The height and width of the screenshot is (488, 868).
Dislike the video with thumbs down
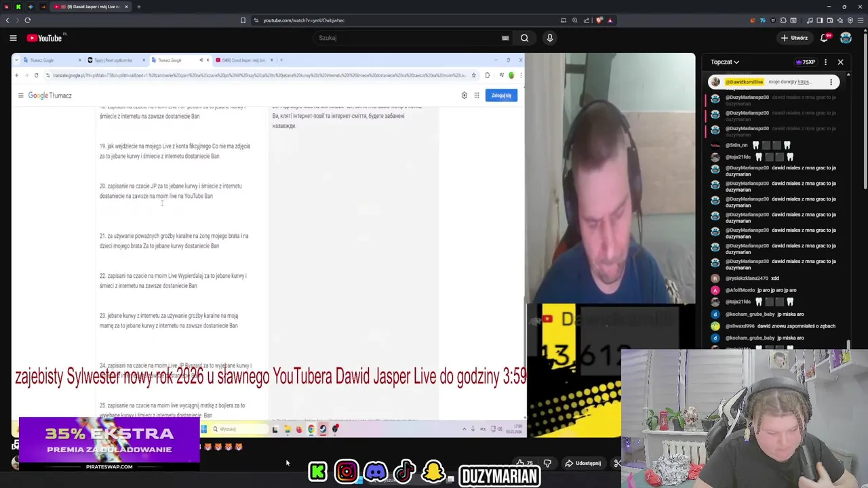coord(547,463)
